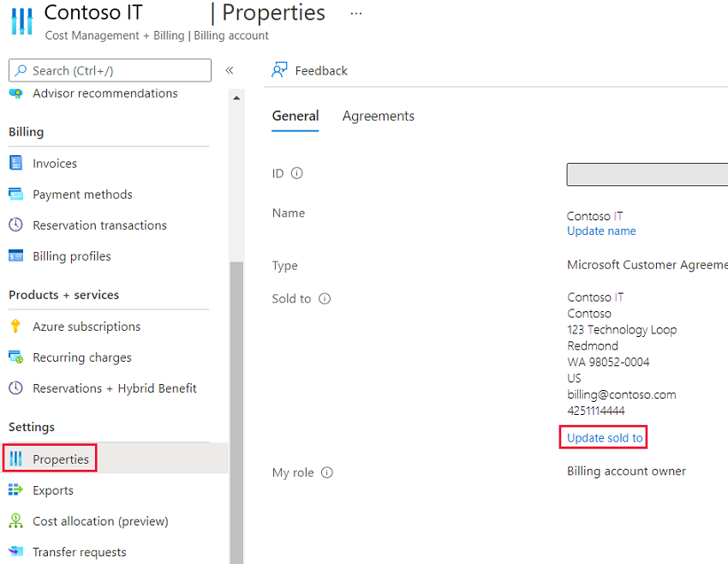Image resolution: width=728 pixels, height=564 pixels.
Task: Click the sidebar scrollbar thumb
Action: coord(236,412)
